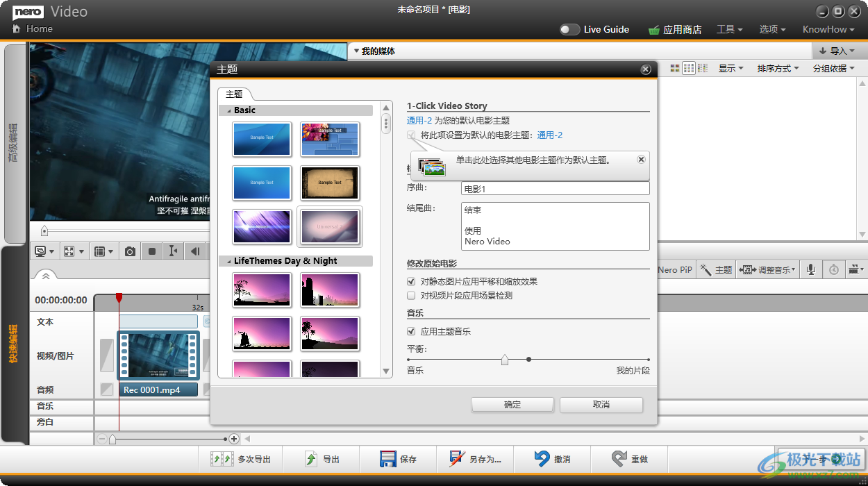Open the 工具 tools menu
The image size is (868, 486).
730,29
